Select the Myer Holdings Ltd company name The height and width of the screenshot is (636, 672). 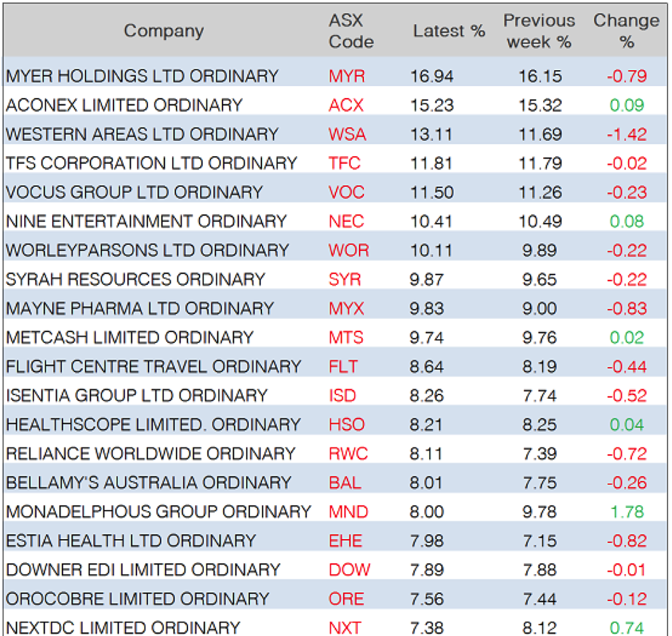(x=142, y=76)
